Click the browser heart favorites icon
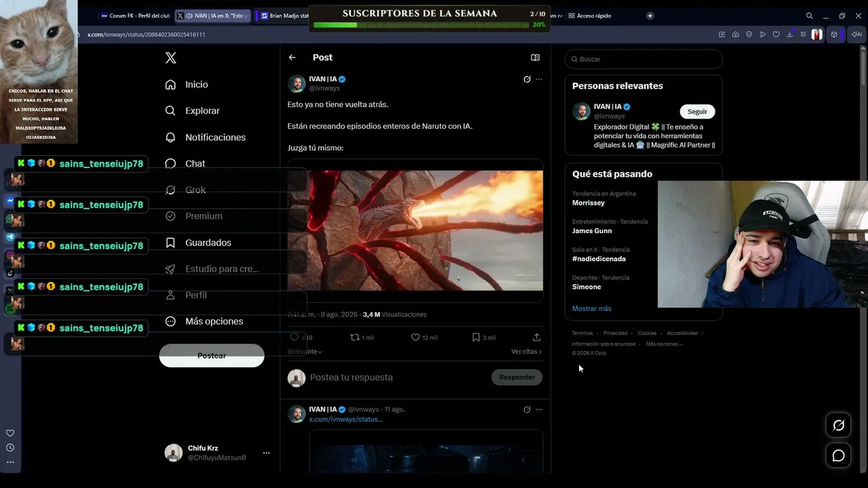The image size is (868, 488). click(776, 35)
